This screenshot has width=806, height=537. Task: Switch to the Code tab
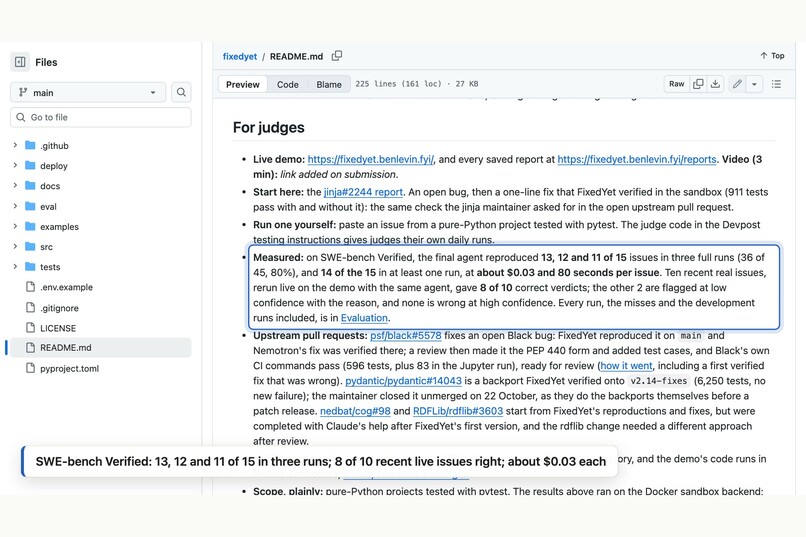[x=287, y=84]
